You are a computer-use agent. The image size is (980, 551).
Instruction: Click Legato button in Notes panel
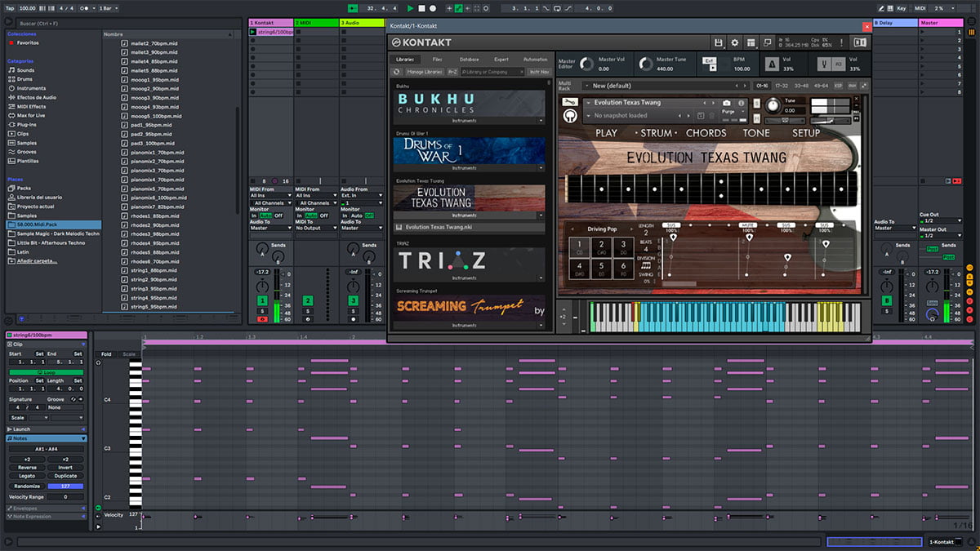tap(27, 476)
